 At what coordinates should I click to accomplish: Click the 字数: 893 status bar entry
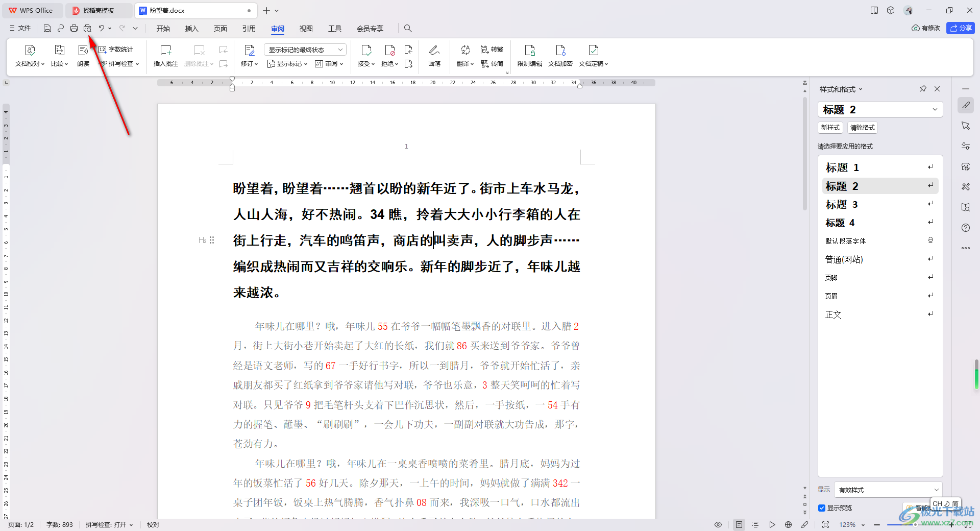coord(60,525)
